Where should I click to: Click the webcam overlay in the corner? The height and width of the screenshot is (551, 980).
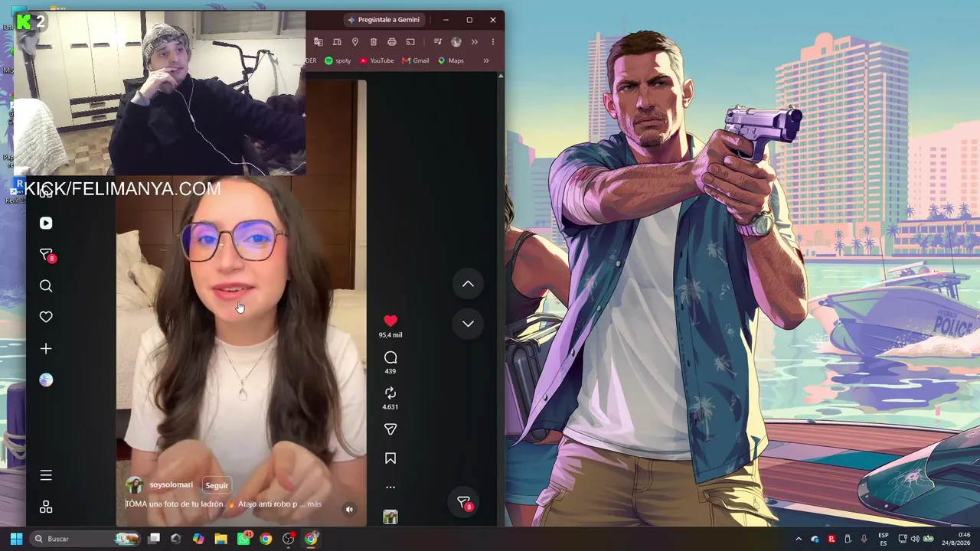[x=160, y=93]
